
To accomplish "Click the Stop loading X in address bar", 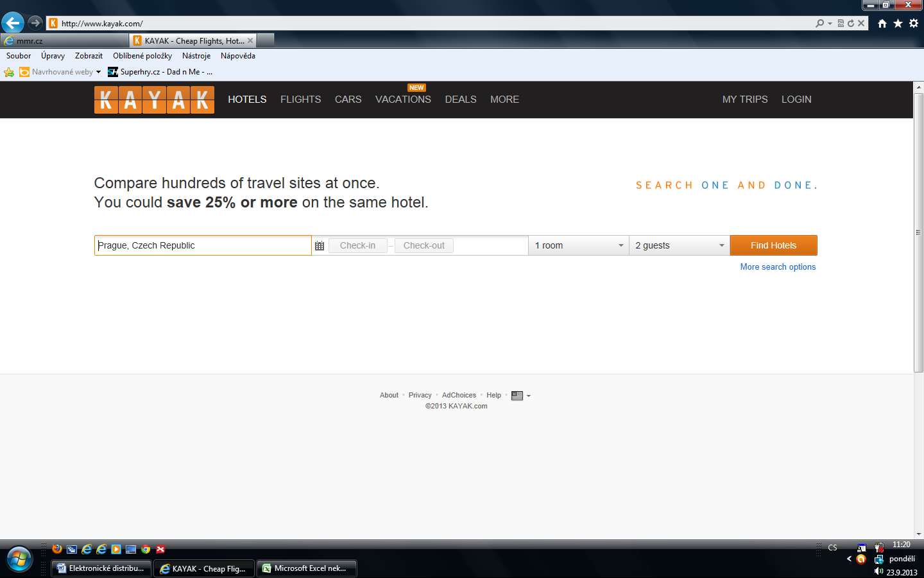I will [861, 23].
